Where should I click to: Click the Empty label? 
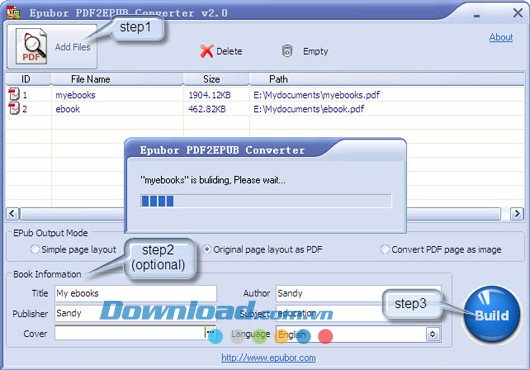pos(315,51)
